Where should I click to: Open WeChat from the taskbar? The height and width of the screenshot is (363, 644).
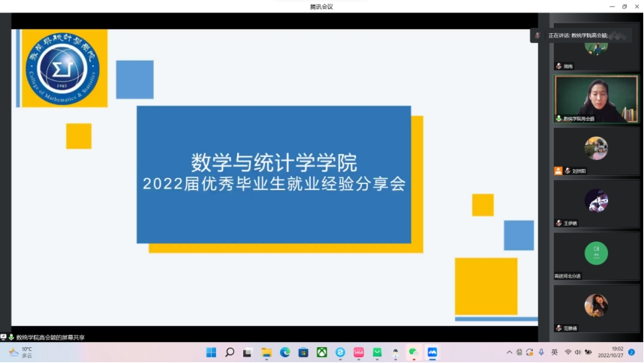coord(414,352)
